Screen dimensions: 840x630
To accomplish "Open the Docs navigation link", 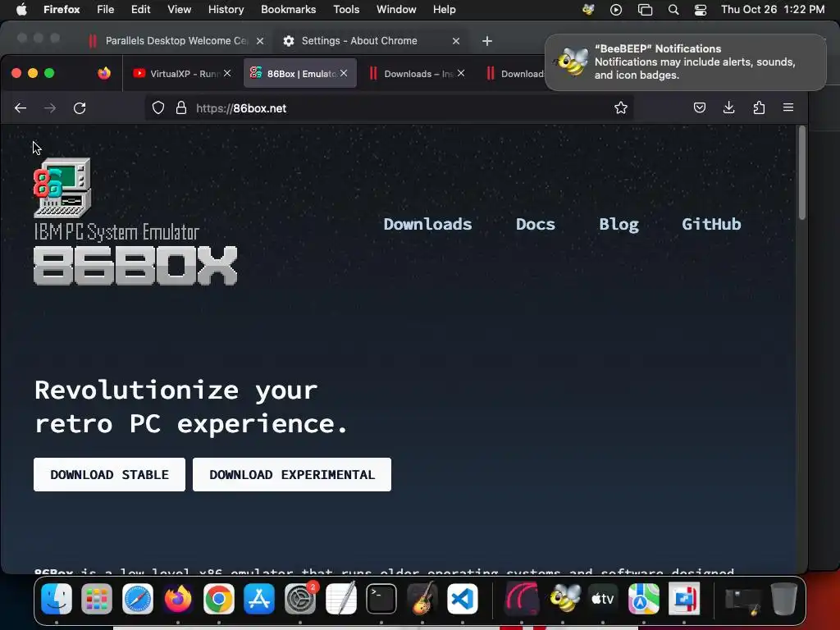I will [535, 224].
